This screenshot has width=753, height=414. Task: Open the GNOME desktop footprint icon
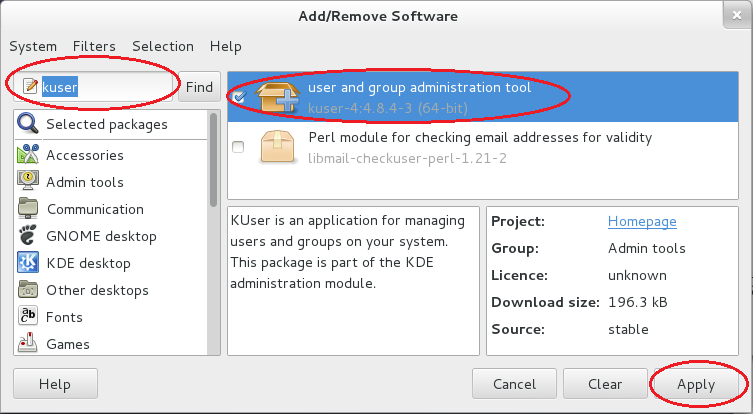[28, 235]
